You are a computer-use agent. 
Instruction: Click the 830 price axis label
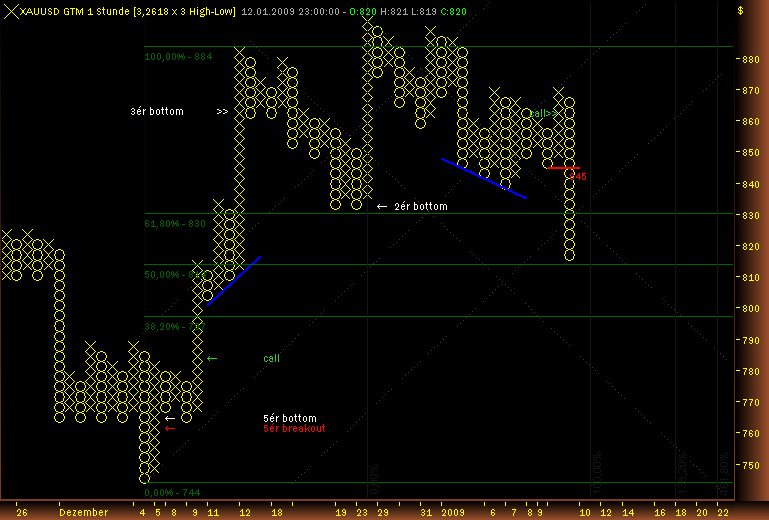[749, 215]
